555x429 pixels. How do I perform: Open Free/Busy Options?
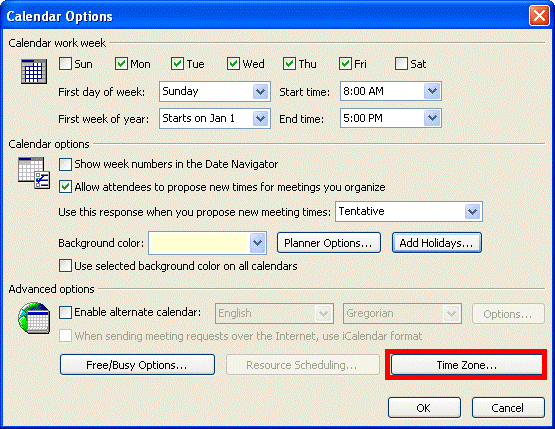coord(137,365)
